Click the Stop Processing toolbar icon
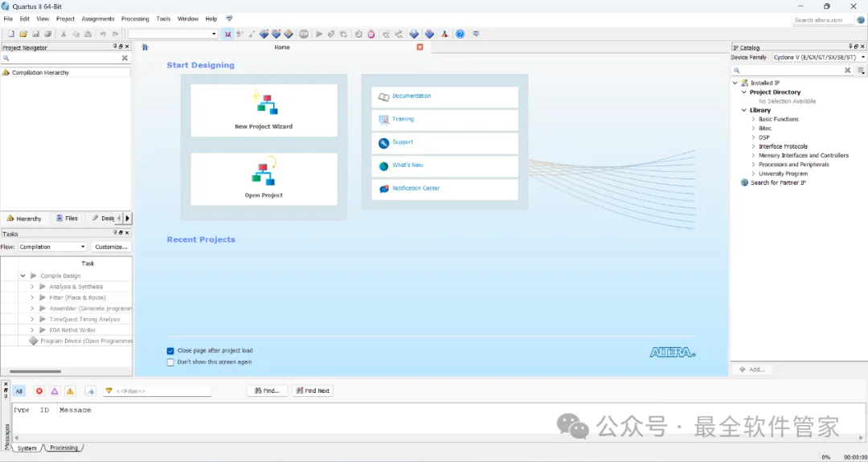 click(x=303, y=34)
